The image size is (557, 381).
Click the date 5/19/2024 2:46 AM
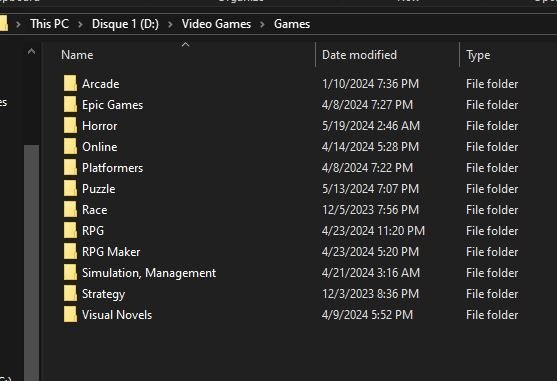tap(371, 126)
